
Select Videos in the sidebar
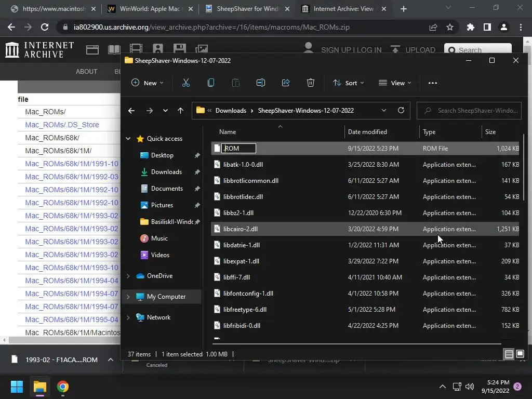[160, 255]
